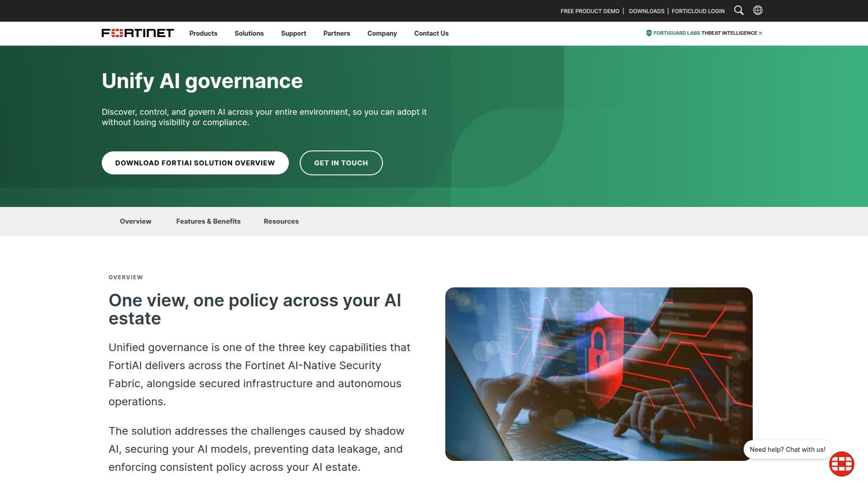Jump to the Resources tab
This screenshot has width=868, height=488.
click(281, 221)
